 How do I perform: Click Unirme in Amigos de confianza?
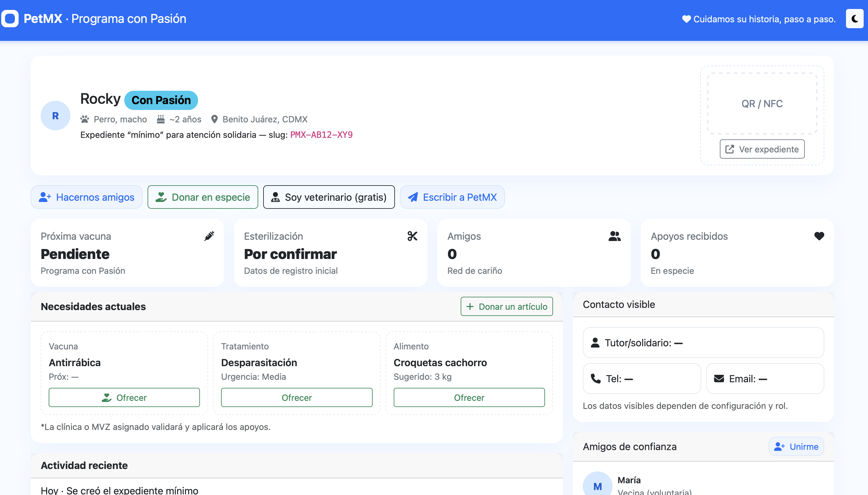click(x=796, y=446)
